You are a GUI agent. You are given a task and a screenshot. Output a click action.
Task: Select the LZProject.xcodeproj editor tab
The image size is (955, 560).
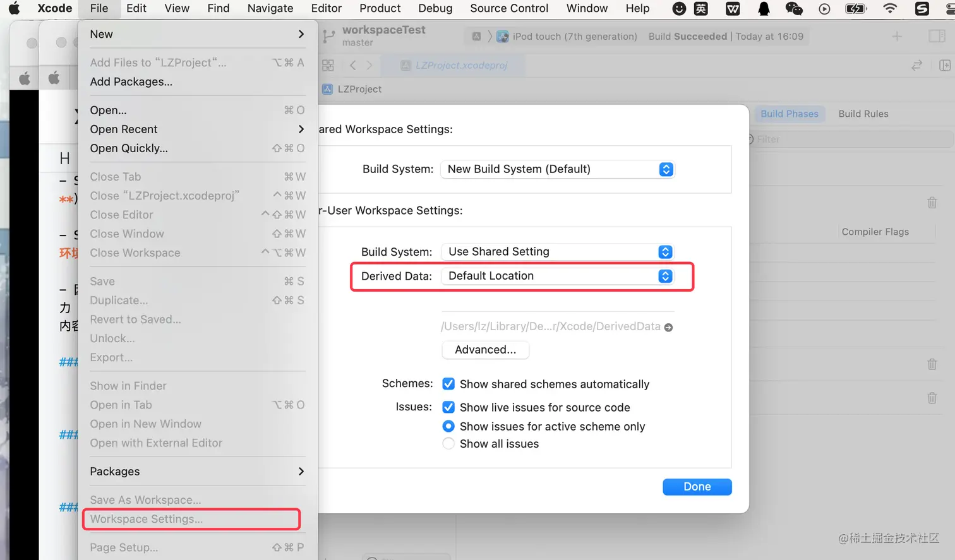[454, 65]
